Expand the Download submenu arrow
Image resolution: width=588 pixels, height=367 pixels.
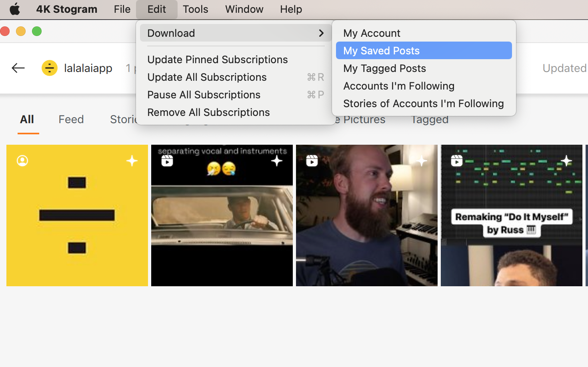tap(321, 33)
